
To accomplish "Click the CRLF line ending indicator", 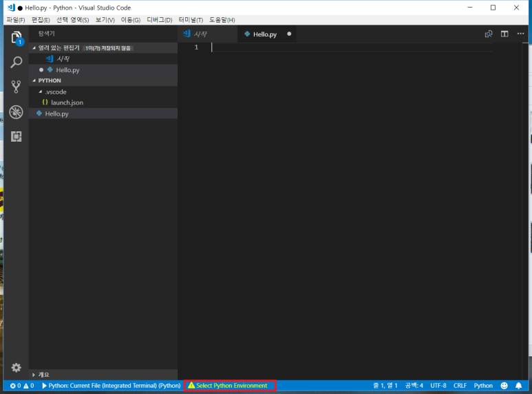I will click(460, 386).
